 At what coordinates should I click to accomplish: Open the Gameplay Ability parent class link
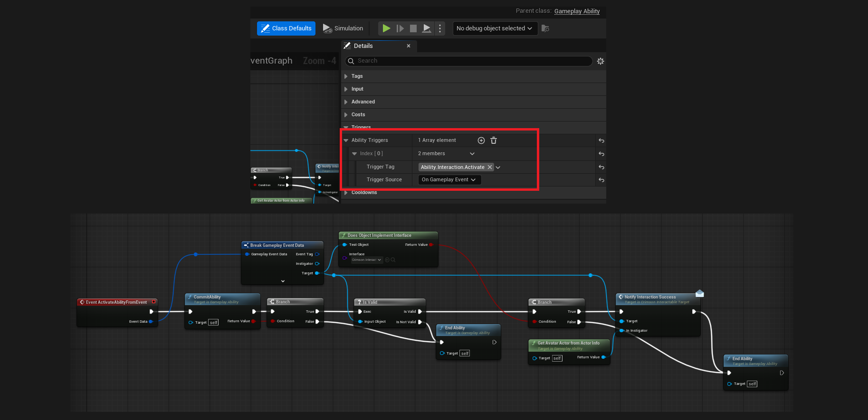577,11
